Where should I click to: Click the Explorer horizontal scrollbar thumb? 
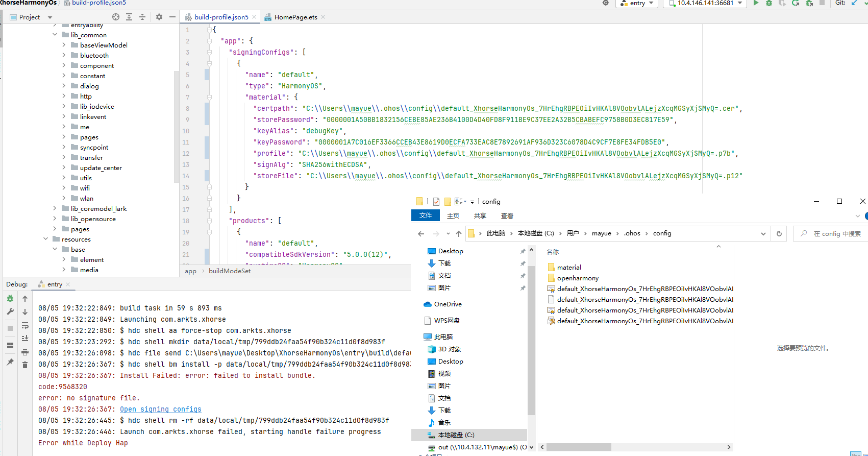pos(579,447)
